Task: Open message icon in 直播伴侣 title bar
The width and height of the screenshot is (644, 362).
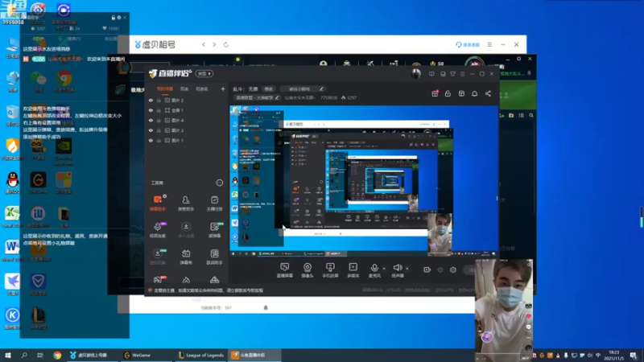Action: (x=431, y=74)
